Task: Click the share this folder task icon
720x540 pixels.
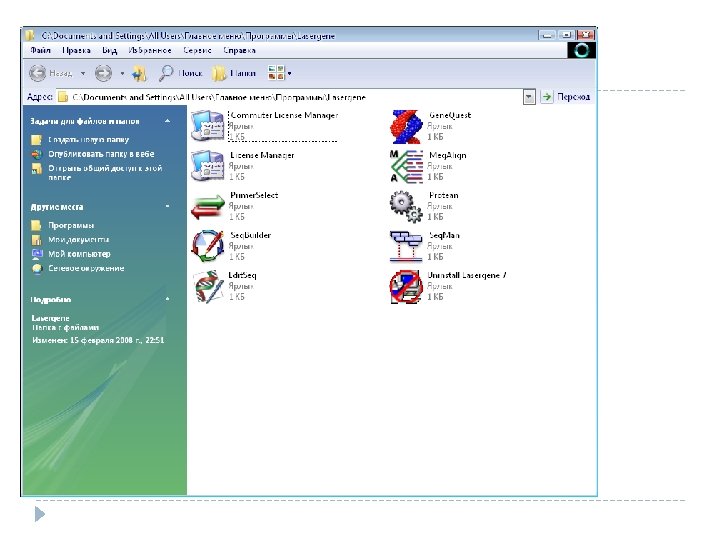Action: [36, 169]
